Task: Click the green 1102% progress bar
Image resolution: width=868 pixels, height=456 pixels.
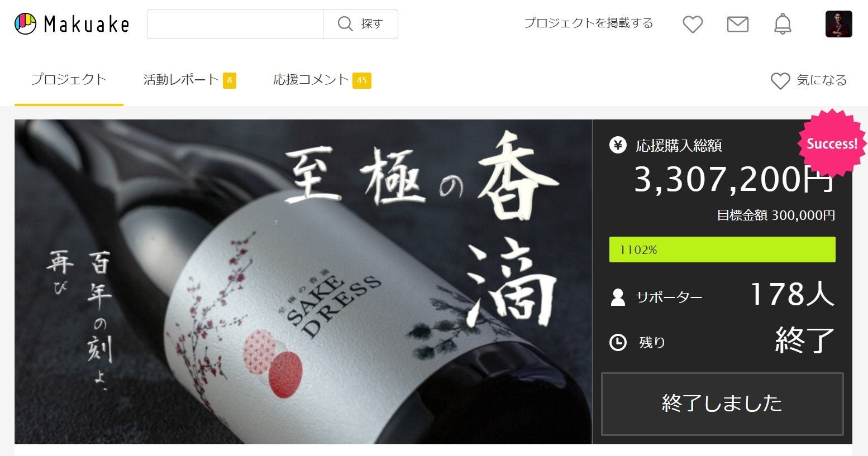Action: [722, 249]
